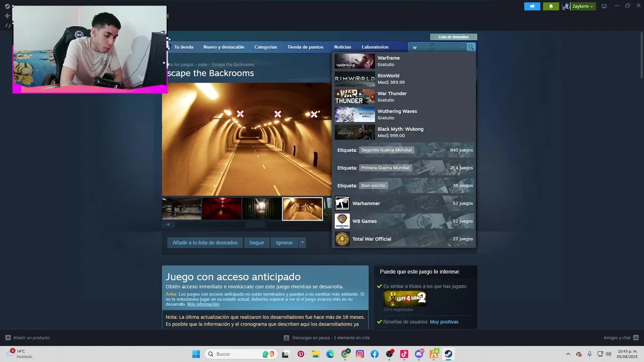
Task: Open volume tray icon
Action: [608, 354]
